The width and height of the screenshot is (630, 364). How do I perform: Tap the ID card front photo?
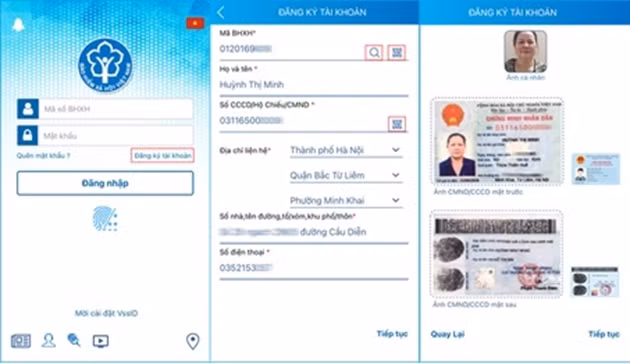(497, 141)
